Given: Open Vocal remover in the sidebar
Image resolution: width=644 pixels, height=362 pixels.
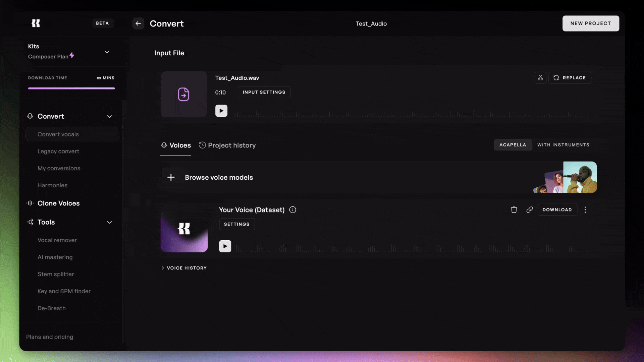Looking at the screenshot, I should point(57,240).
